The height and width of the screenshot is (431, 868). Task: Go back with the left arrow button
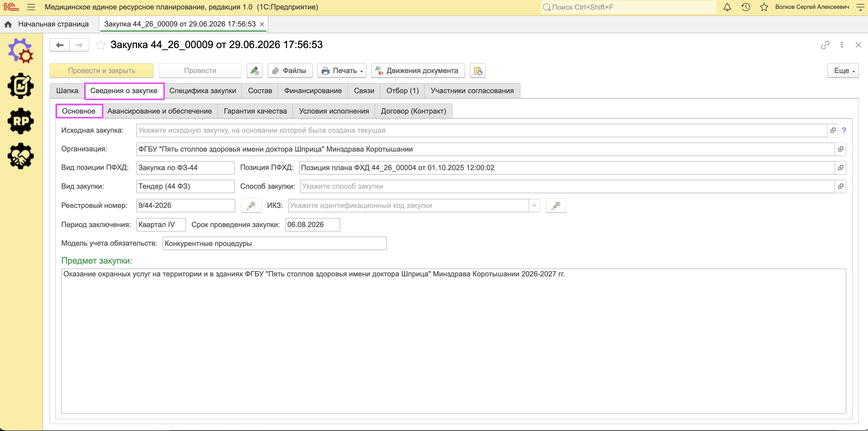[60, 45]
